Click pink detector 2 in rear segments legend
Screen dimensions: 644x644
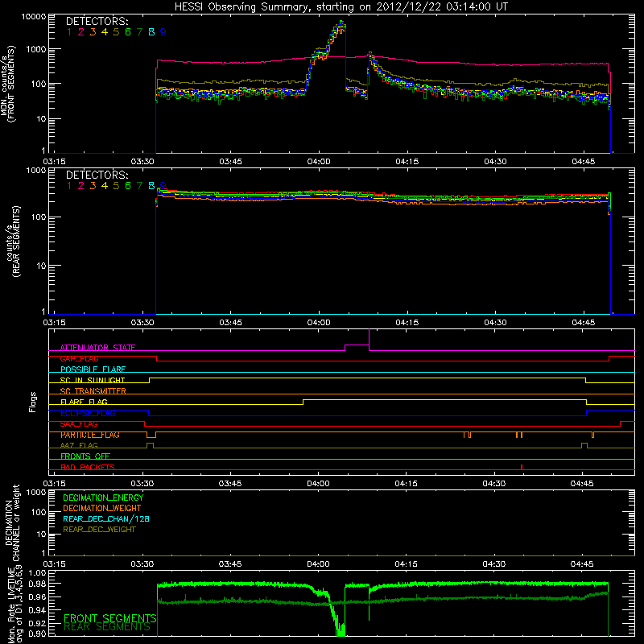tap(81, 186)
